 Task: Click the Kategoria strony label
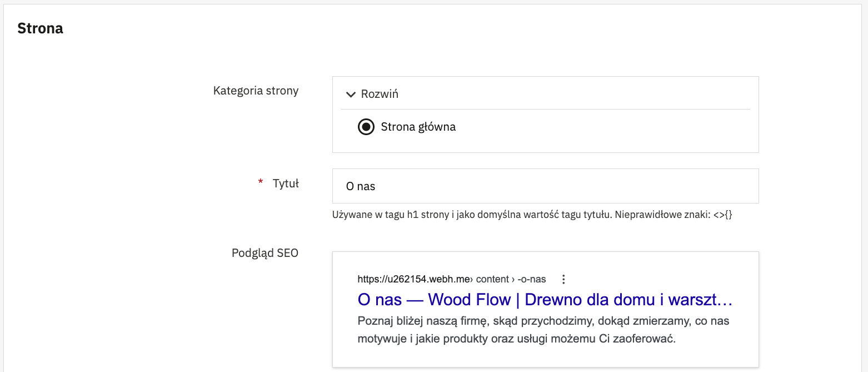tap(256, 91)
